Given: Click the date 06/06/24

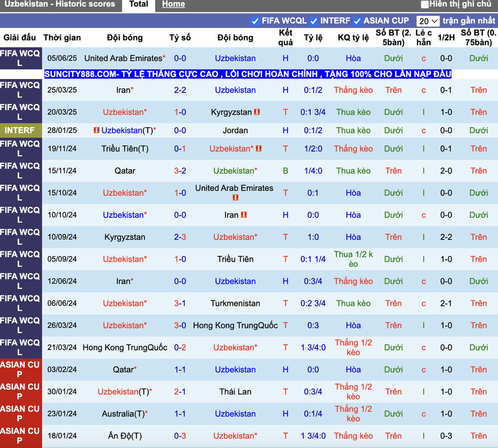Looking at the screenshot, I should (62, 304).
